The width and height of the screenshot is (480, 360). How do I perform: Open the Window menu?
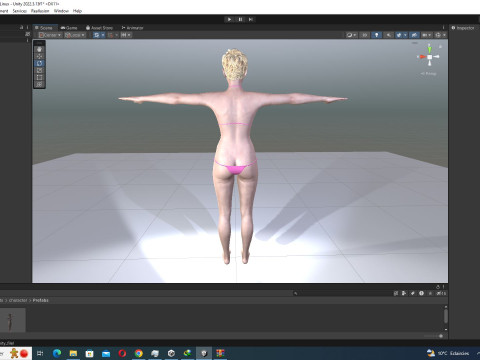click(x=61, y=11)
